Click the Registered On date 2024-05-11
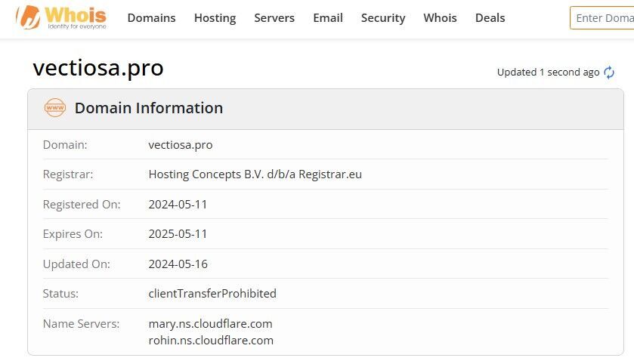 pos(178,205)
